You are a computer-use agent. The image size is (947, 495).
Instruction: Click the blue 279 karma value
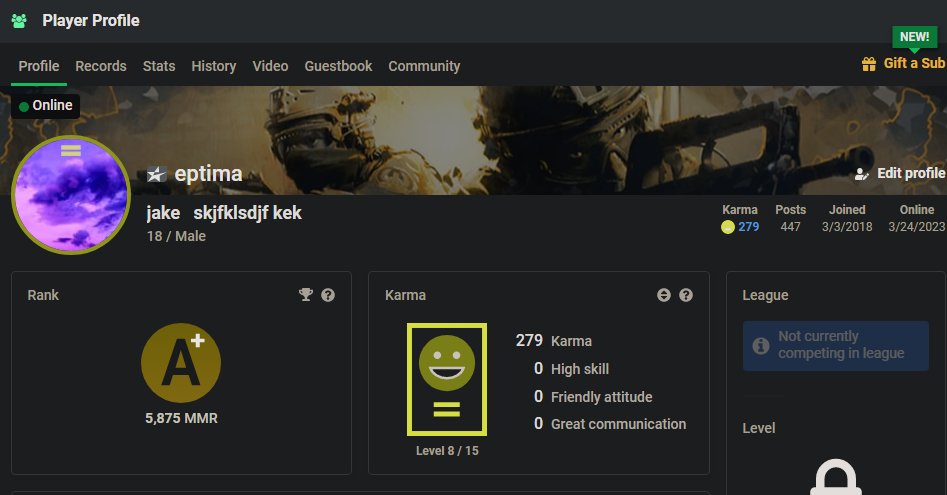point(748,227)
